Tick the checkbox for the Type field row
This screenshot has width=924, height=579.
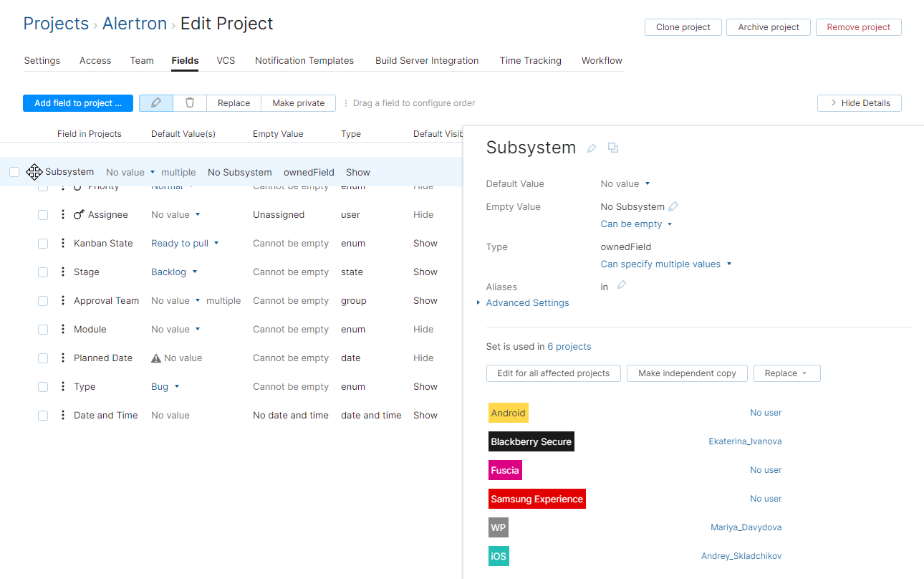(42, 386)
